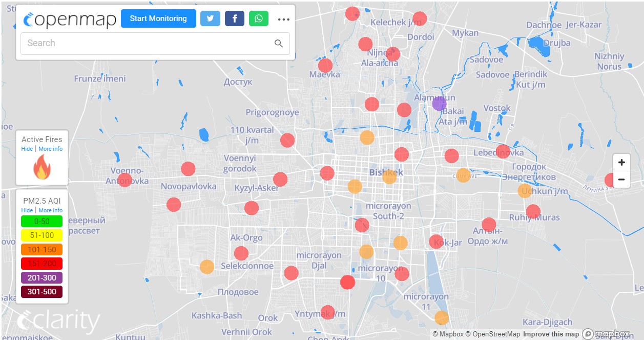Share the map via WhatsApp
The image size is (644, 340).
click(x=259, y=18)
